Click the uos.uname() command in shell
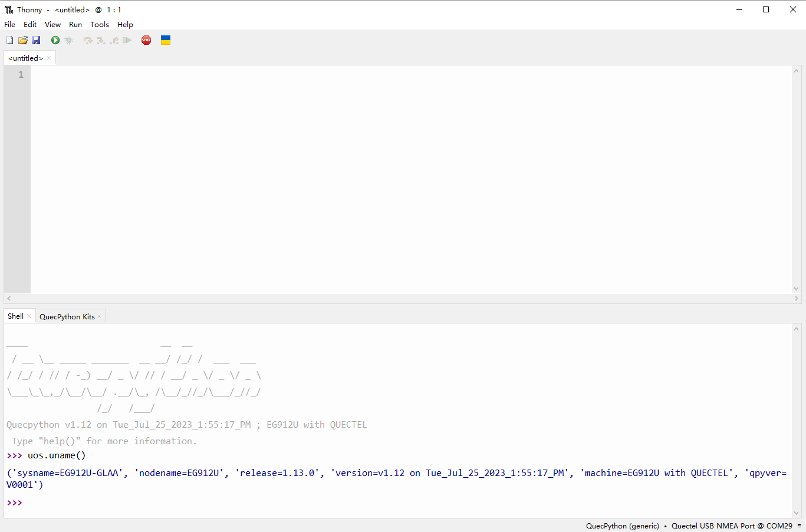806x532 pixels. click(x=57, y=455)
